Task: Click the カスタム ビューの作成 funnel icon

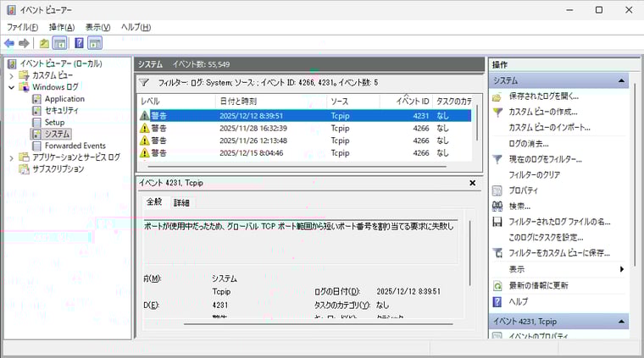Action: (497, 112)
